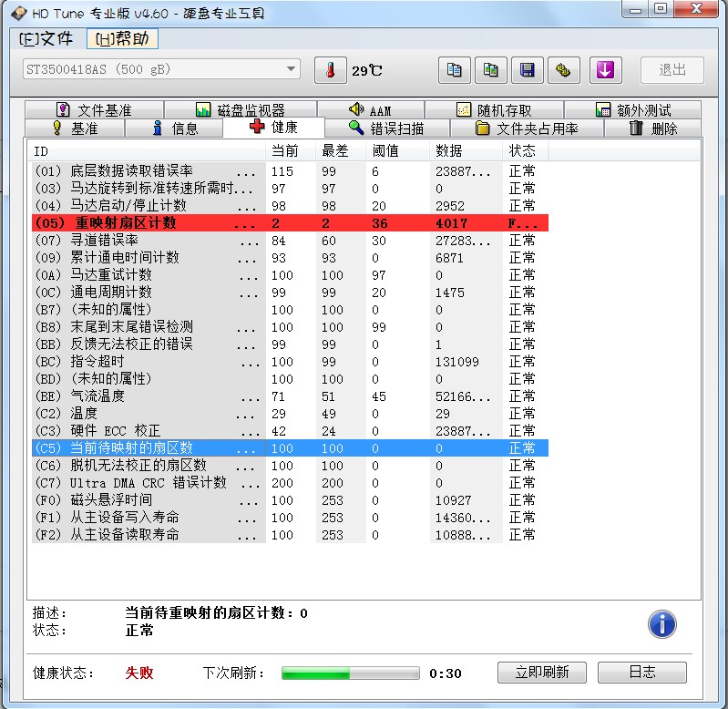728x709 pixels.
Task: Select row (01) 底层数据读取错误率
Action: pos(290,170)
